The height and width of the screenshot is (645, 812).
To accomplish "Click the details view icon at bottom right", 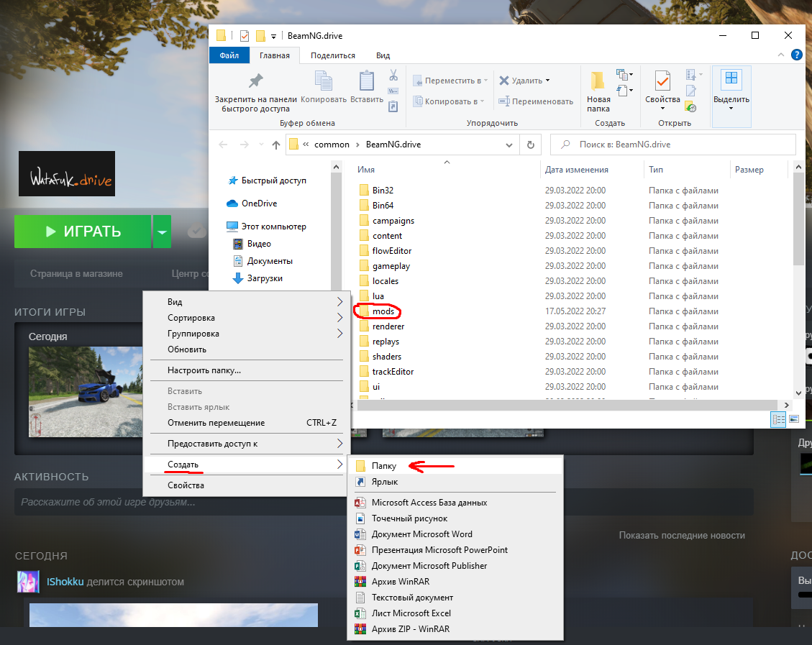I will click(778, 419).
